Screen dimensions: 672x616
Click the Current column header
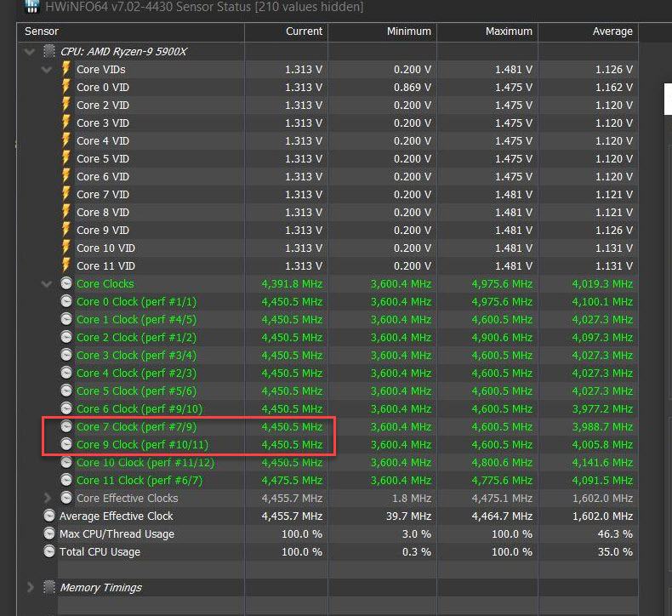pyautogui.click(x=286, y=31)
